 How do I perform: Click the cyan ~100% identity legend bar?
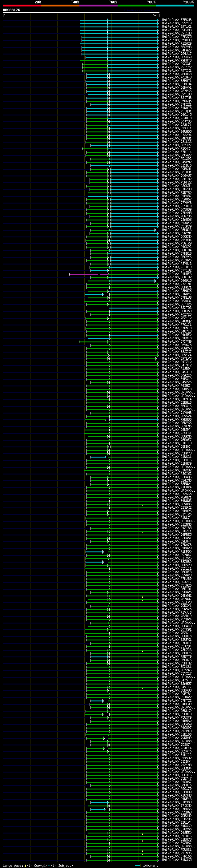(x=175, y=6)
